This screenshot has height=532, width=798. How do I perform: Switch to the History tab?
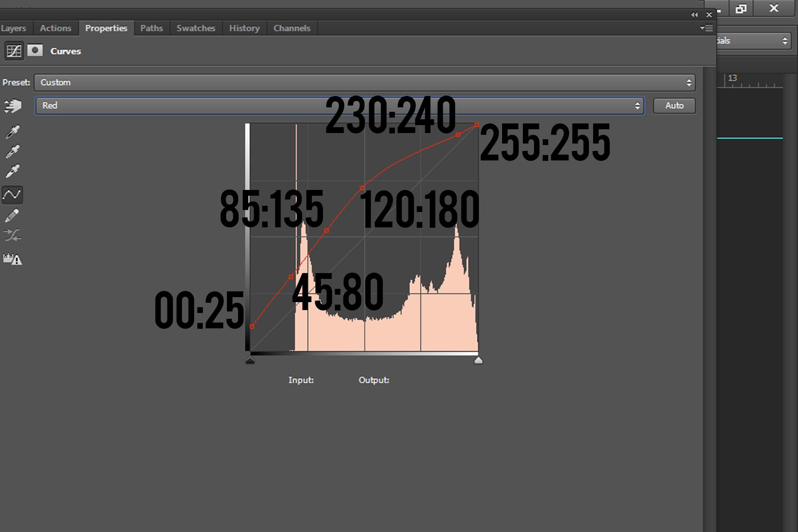(x=244, y=28)
